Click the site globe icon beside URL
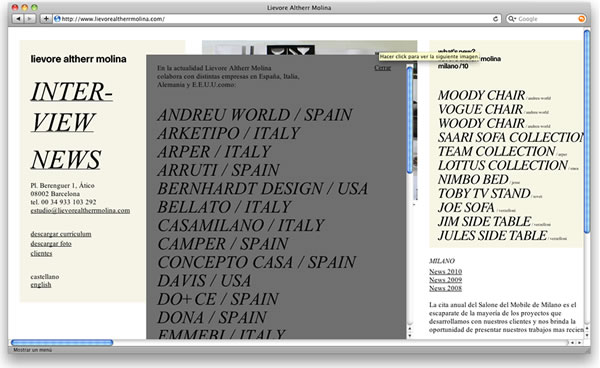600x368 pixels. [57, 19]
